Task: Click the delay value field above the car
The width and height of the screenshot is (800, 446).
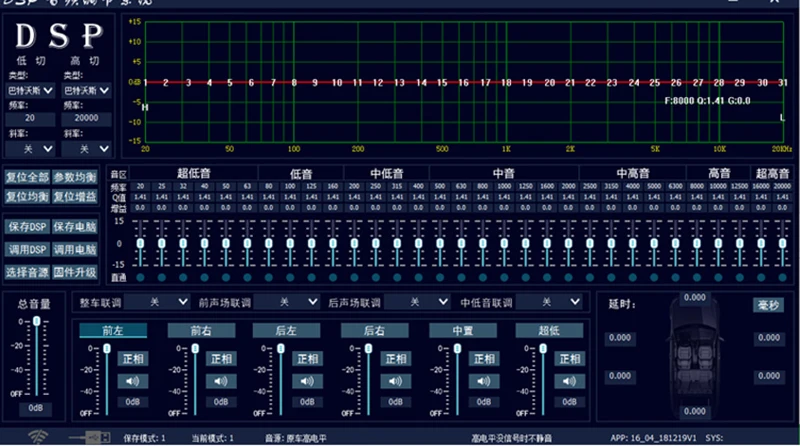Action: [x=694, y=298]
